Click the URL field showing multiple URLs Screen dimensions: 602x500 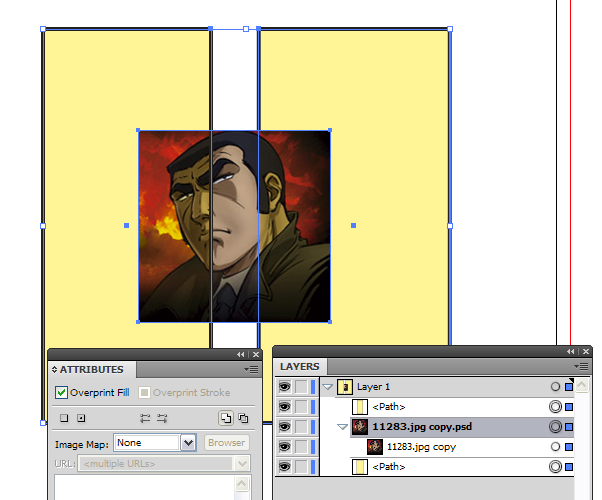click(156, 464)
